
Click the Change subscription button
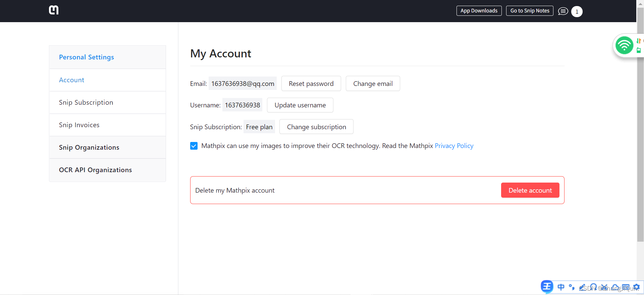[x=317, y=127]
